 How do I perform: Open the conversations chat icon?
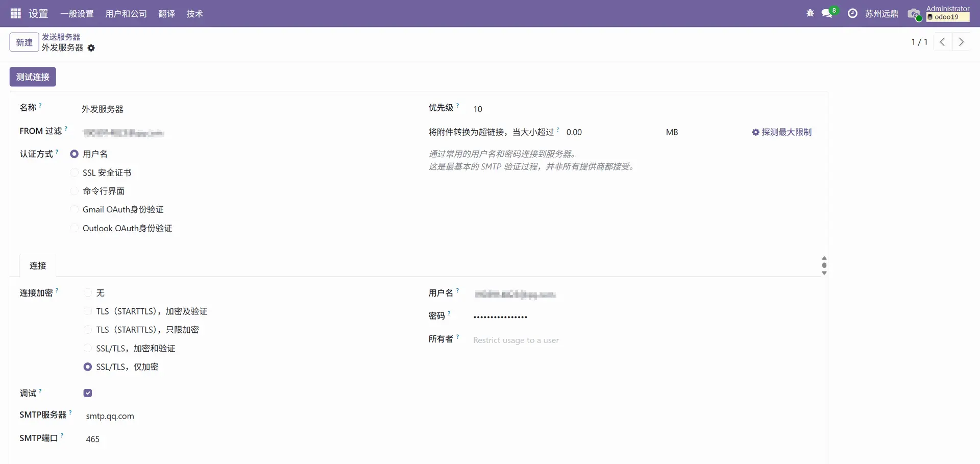[x=827, y=13]
